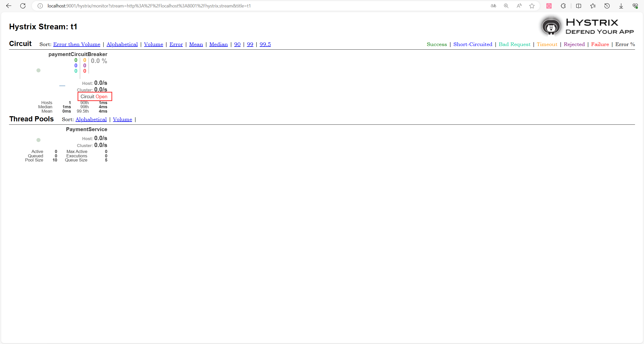Click the circuit Hosts label
Screen dimensions: 644x344
pos(47,103)
